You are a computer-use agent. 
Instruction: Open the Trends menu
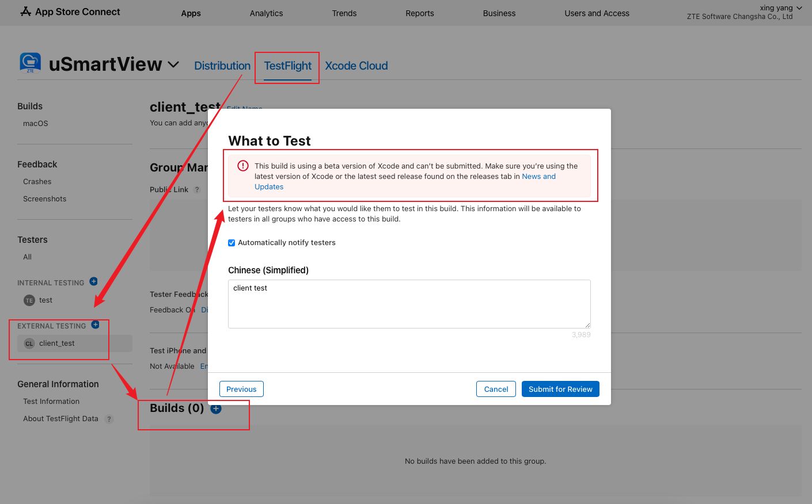tap(344, 13)
